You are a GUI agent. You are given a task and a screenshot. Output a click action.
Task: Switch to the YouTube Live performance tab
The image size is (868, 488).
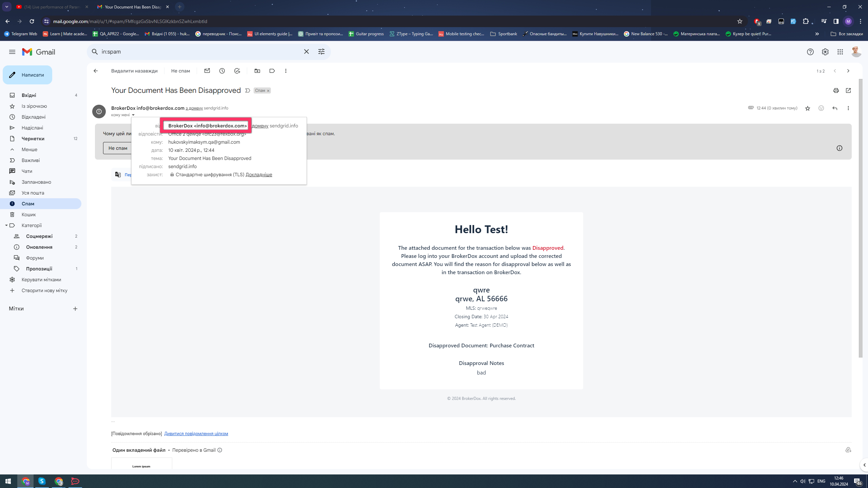[52, 7]
